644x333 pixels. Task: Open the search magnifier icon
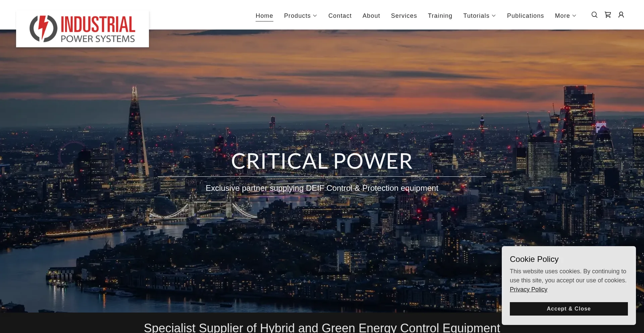click(594, 15)
